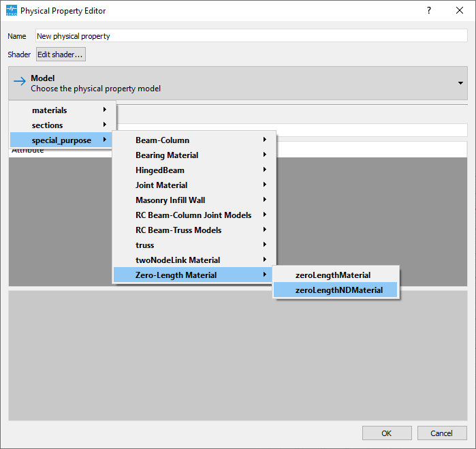Open RC Beam-Truss Models submenu
This screenshot has width=476, height=449.
pos(194,230)
